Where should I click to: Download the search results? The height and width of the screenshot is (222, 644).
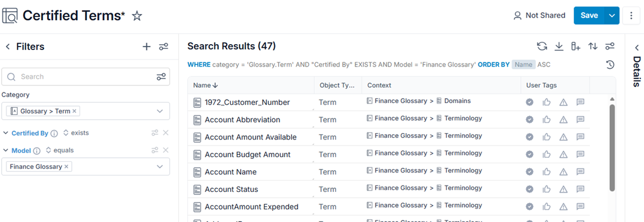(x=559, y=46)
